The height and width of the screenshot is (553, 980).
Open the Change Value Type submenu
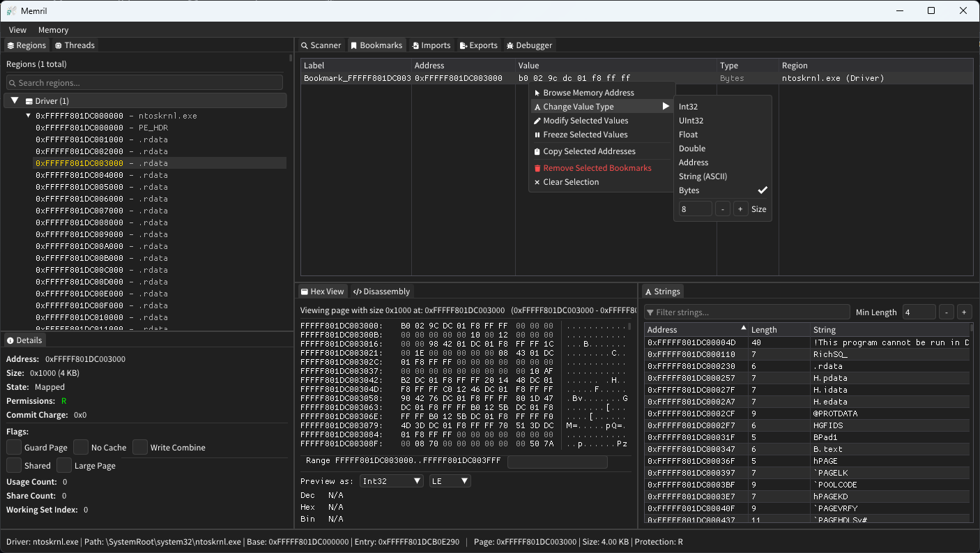tap(602, 107)
